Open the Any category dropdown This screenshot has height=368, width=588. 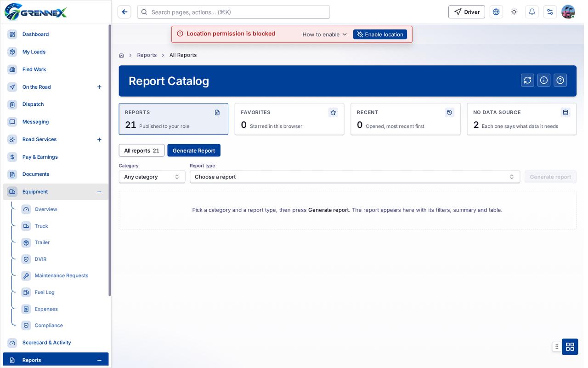[x=152, y=177]
